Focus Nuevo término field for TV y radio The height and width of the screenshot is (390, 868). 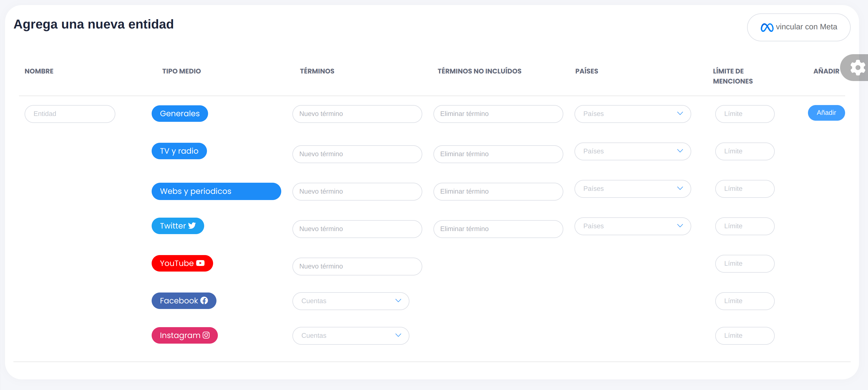click(357, 154)
